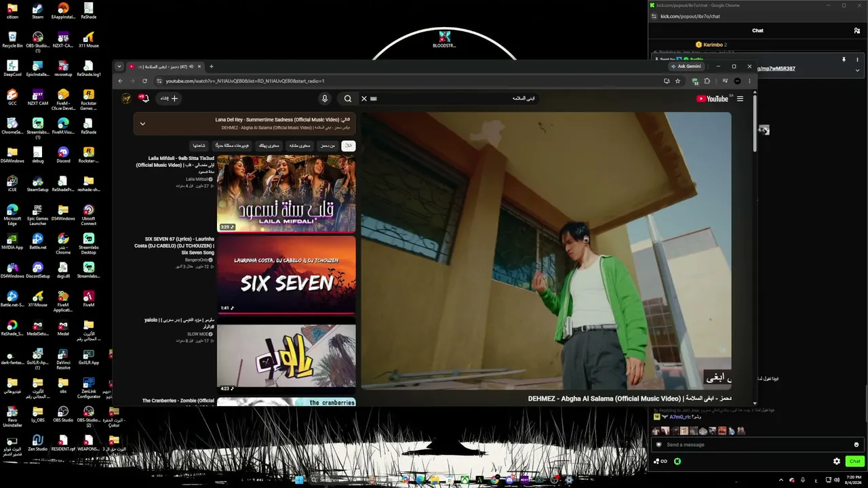Open the YouTube hamburger guide menu
Viewport: 868px width, 488px height.
740,98
